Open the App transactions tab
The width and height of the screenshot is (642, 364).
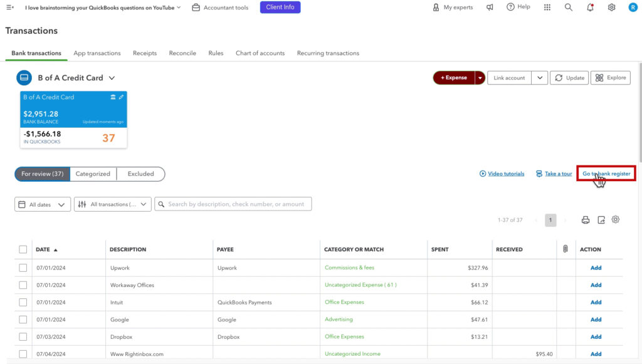tap(97, 53)
